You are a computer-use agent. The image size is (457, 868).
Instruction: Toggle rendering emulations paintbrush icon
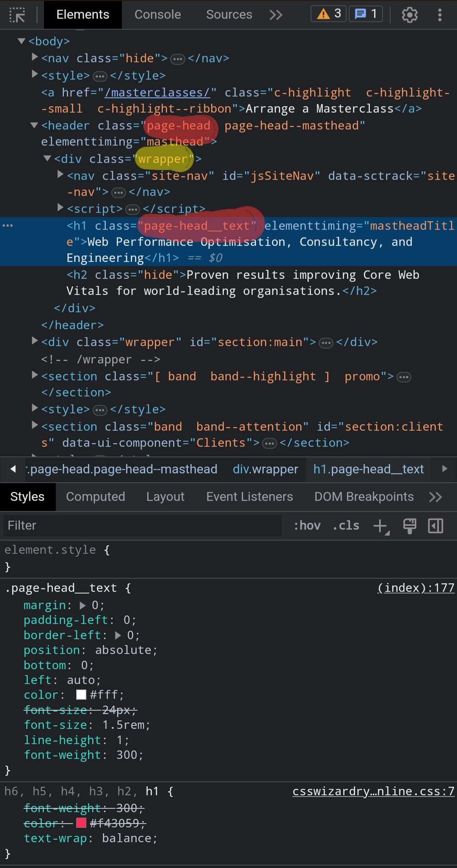(409, 526)
